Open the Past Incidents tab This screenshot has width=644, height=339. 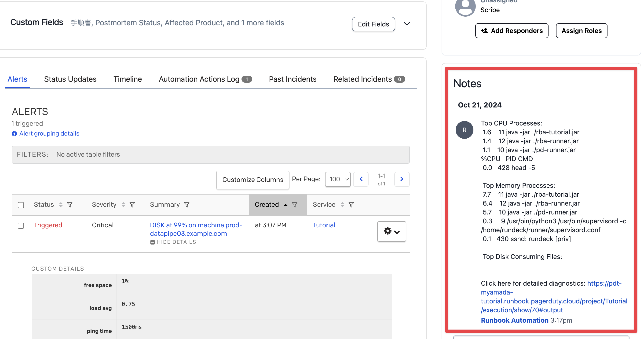click(x=293, y=79)
